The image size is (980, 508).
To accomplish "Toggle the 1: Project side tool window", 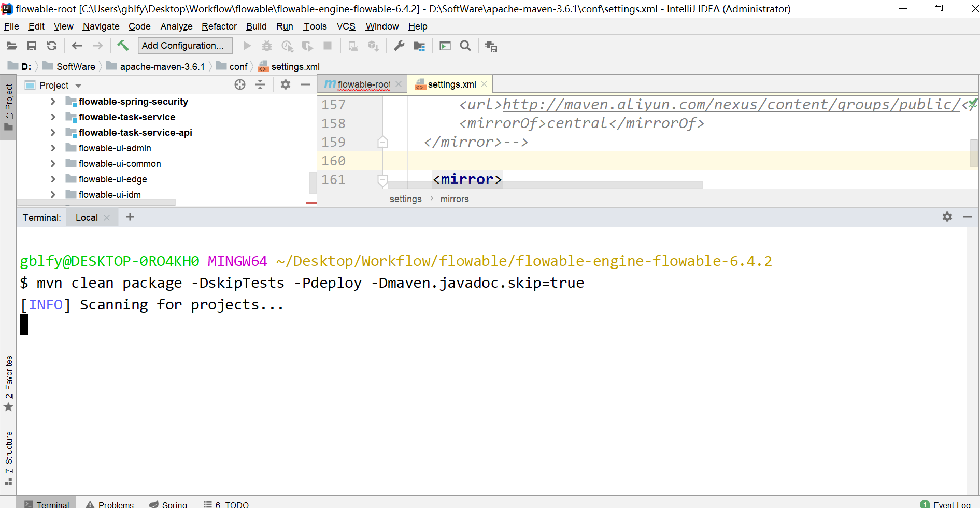I will (x=8, y=108).
